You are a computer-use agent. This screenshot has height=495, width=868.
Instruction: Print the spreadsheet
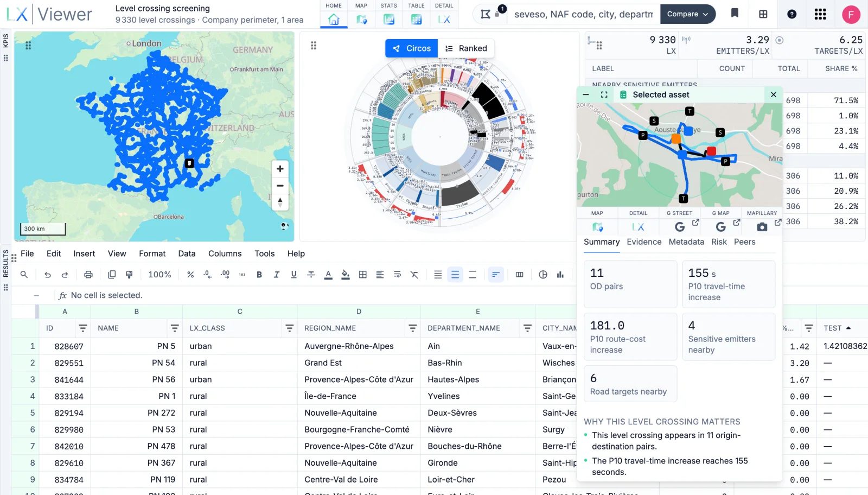(88, 275)
